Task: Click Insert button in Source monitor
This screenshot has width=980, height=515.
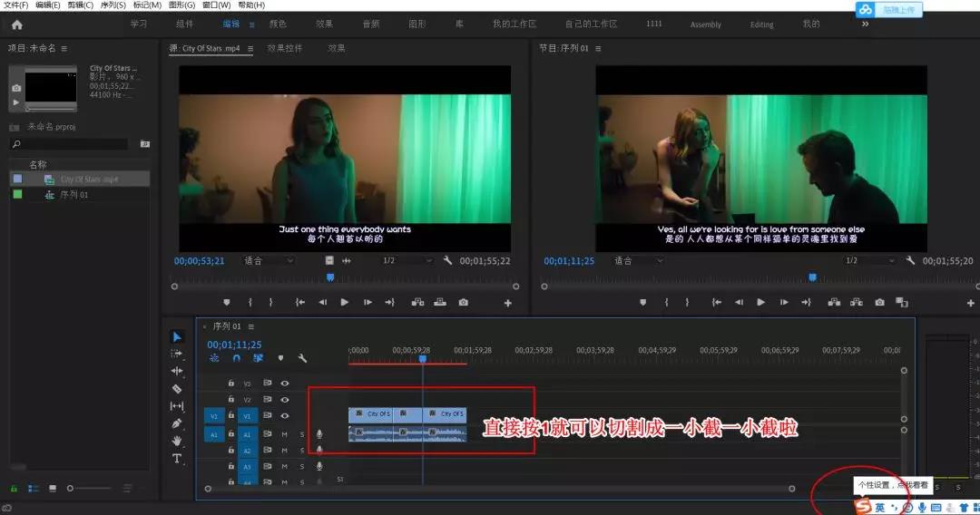Action: tap(417, 302)
